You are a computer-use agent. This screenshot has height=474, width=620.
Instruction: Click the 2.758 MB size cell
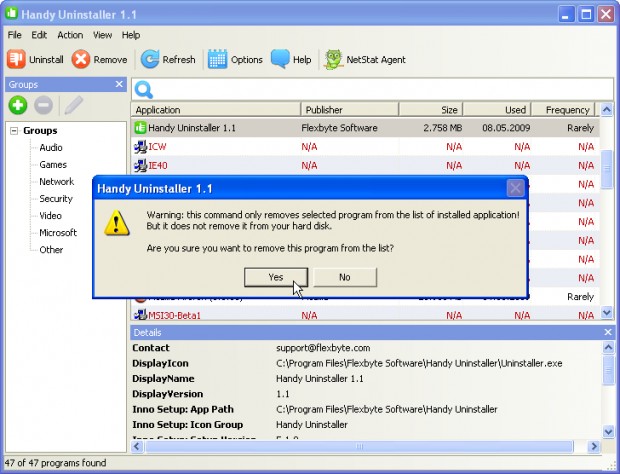tap(442, 128)
